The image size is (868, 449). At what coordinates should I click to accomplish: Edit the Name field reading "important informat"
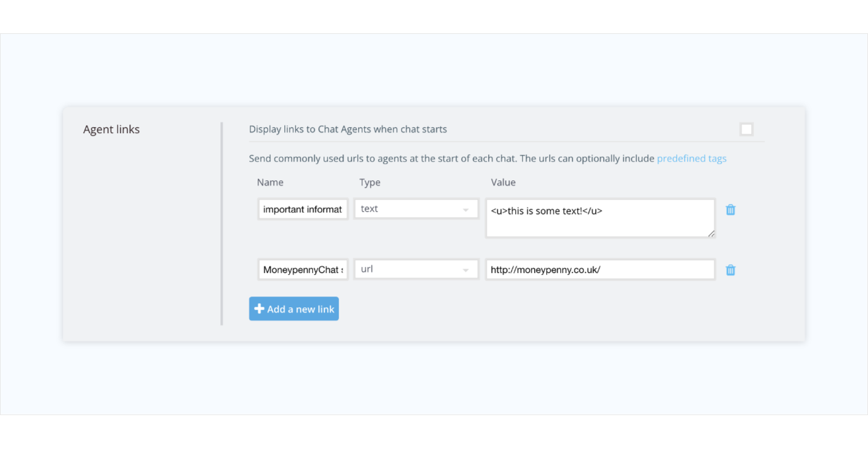(302, 209)
